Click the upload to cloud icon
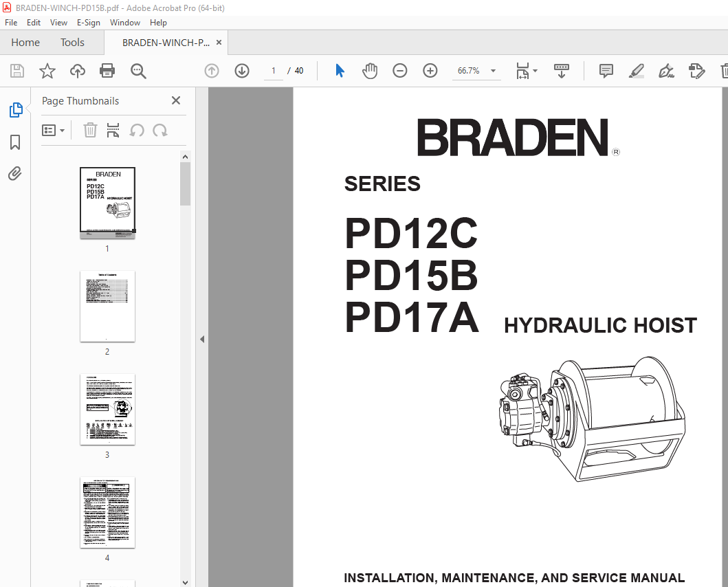 [x=78, y=71]
